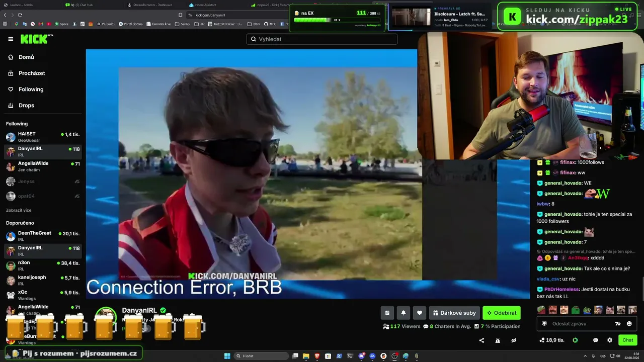The image size is (644, 362).
Task: Open Jenyss offline channel in Following
Action: click(x=43, y=182)
